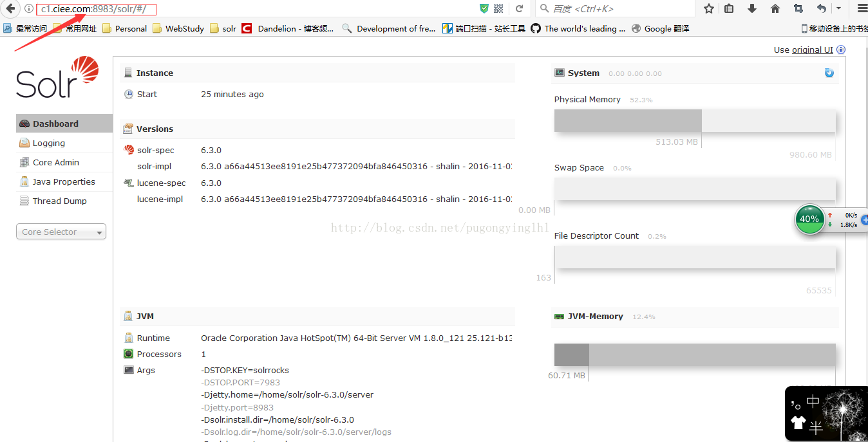Viewport: 868px width, 442px height.
Task: Click the 513.03 MB memory value
Action: pyautogui.click(x=677, y=142)
